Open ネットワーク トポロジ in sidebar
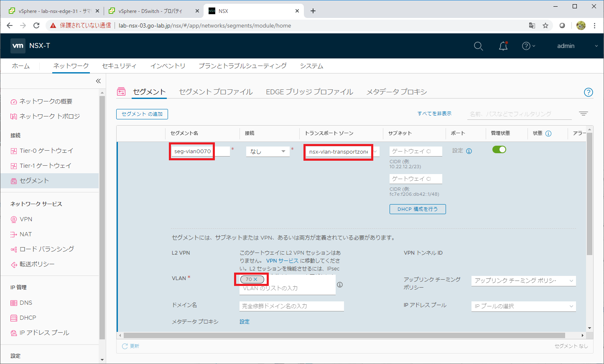The width and height of the screenshot is (604, 364). pos(49,116)
